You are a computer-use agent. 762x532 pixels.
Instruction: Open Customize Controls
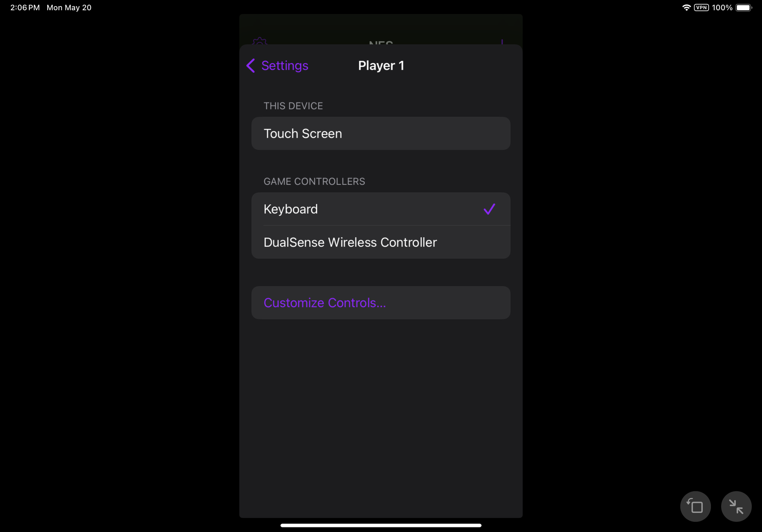pyautogui.click(x=381, y=303)
